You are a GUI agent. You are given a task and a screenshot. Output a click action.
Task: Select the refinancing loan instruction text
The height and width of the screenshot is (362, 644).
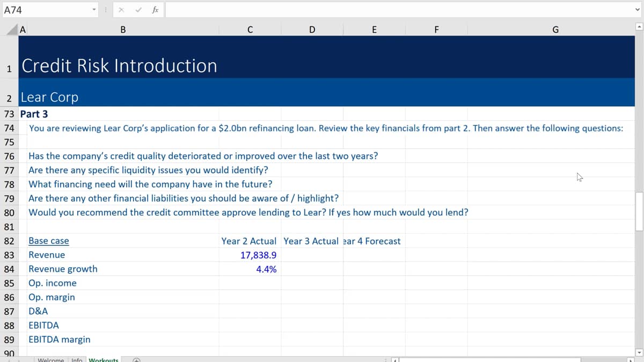click(x=326, y=128)
